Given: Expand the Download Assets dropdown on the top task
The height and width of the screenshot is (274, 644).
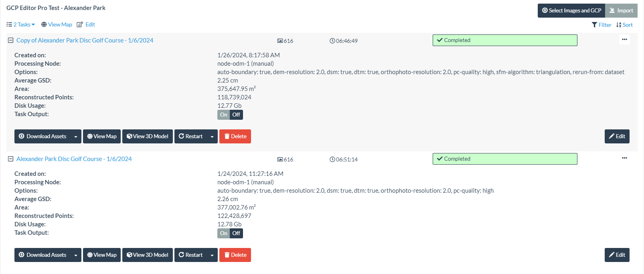Looking at the screenshot, I should click(76, 136).
